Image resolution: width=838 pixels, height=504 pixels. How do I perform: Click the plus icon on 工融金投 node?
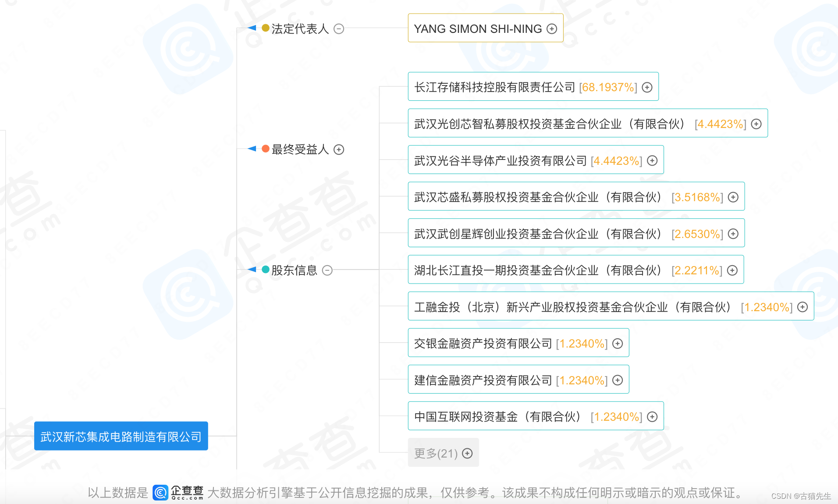click(x=802, y=307)
